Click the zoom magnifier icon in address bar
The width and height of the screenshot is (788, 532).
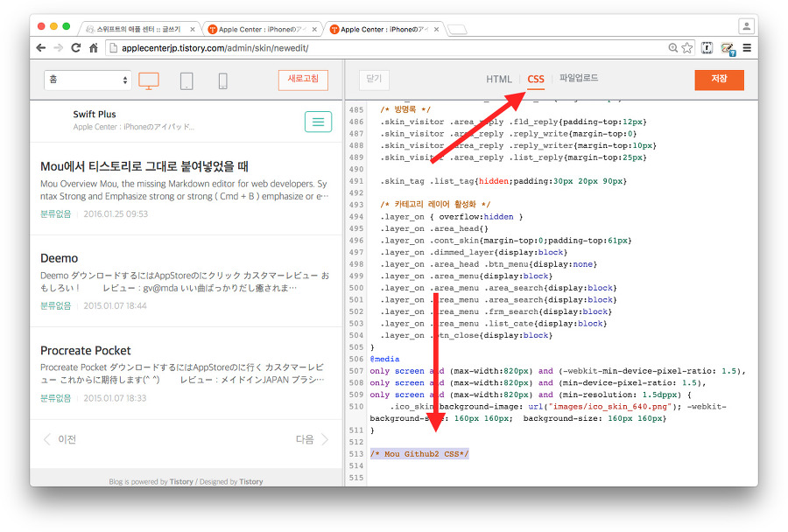(x=673, y=48)
